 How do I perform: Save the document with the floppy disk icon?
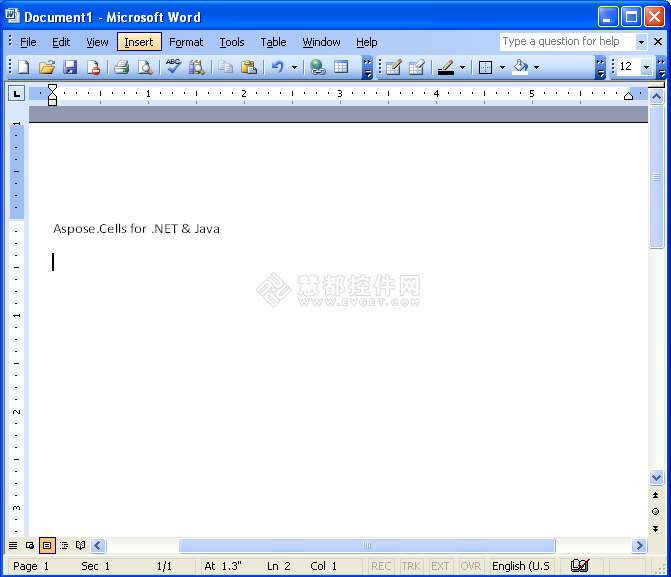click(70, 67)
